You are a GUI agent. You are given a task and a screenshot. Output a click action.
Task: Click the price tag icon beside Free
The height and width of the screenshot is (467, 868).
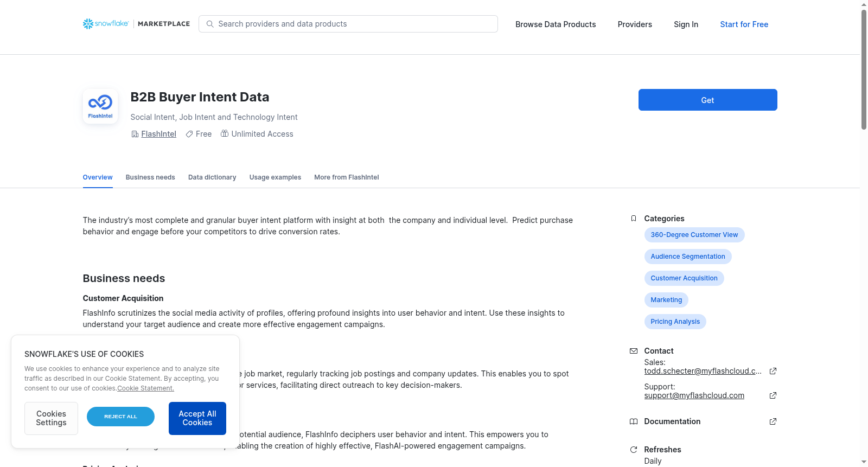click(189, 134)
